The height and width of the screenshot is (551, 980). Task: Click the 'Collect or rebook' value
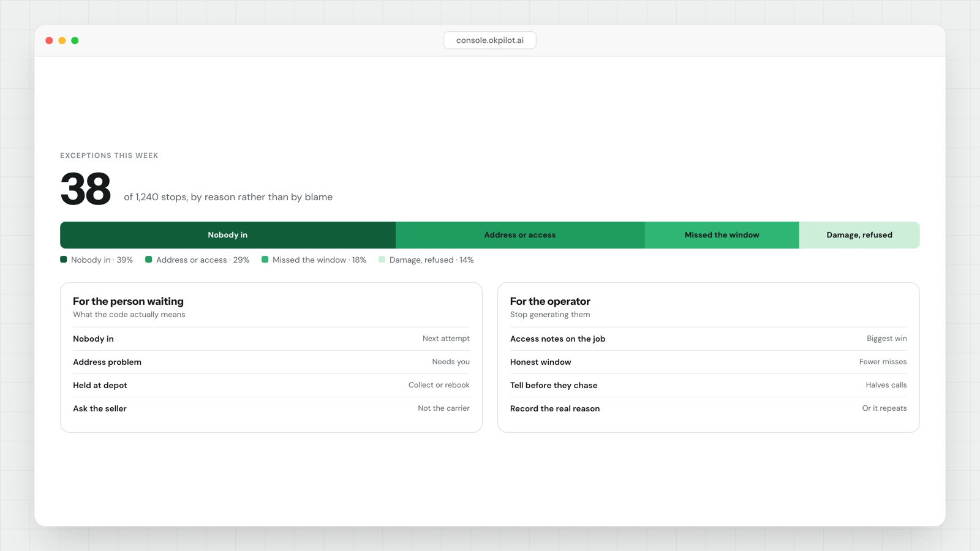click(x=439, y=385)
